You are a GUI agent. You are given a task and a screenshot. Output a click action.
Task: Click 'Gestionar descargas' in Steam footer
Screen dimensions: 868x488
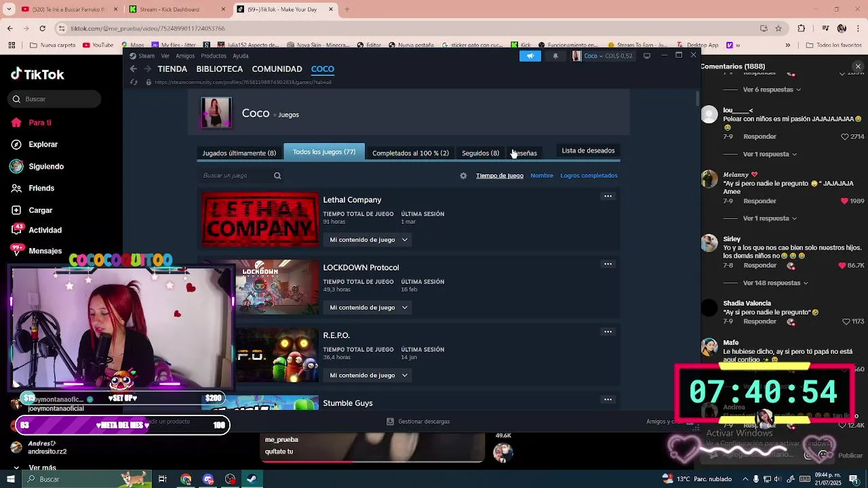pyautogui.click(x=418, y=422)
